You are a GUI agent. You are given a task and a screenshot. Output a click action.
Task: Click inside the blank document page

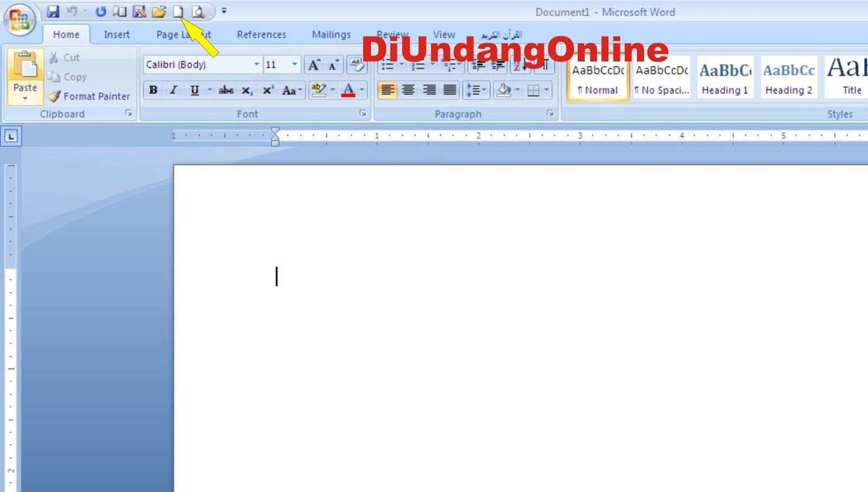pos(521,329)
